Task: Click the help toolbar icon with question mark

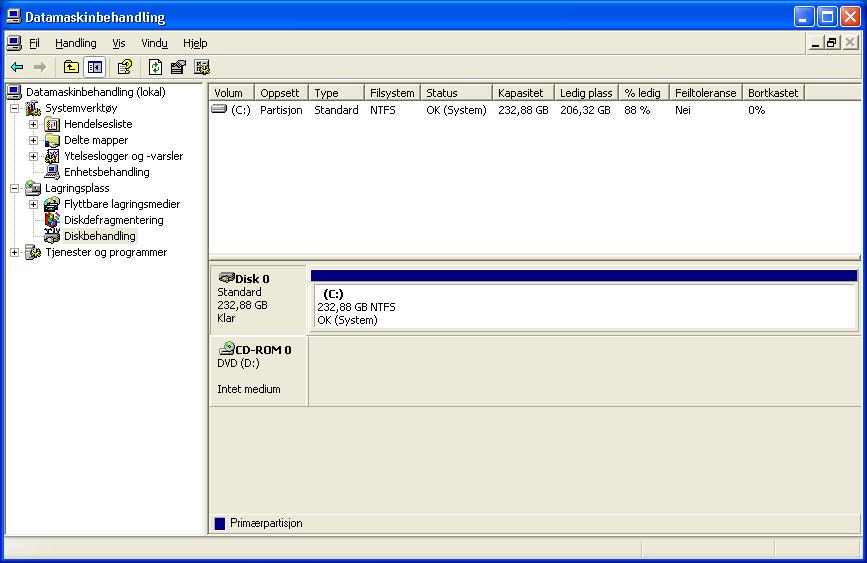Action: [125, 67]
